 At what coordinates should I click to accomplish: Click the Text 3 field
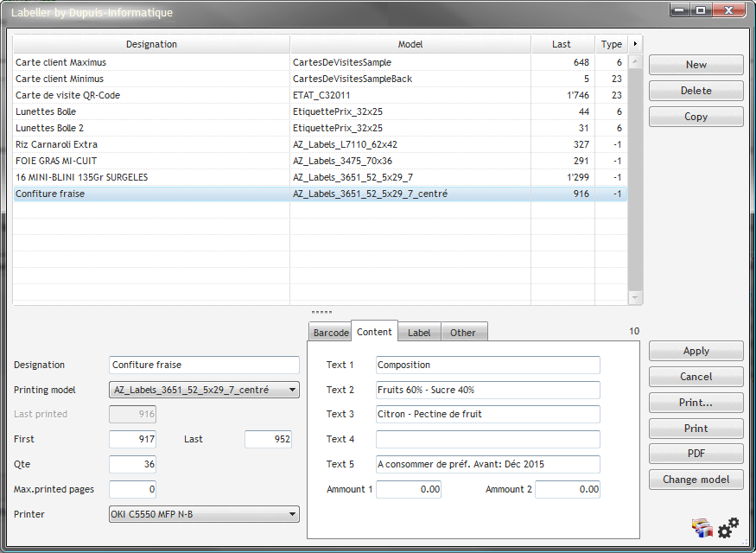point(488,414)
